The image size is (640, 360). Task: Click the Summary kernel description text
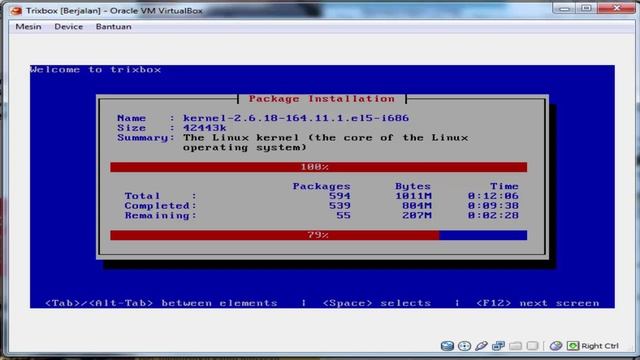pyautogui.click(x=325, y=142)
